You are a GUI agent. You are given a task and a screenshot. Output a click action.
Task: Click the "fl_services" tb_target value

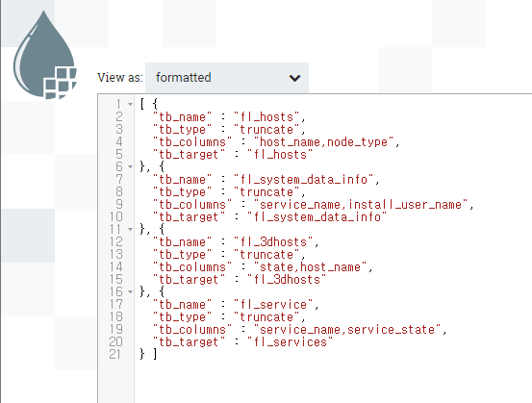click(x=291, y=342)
